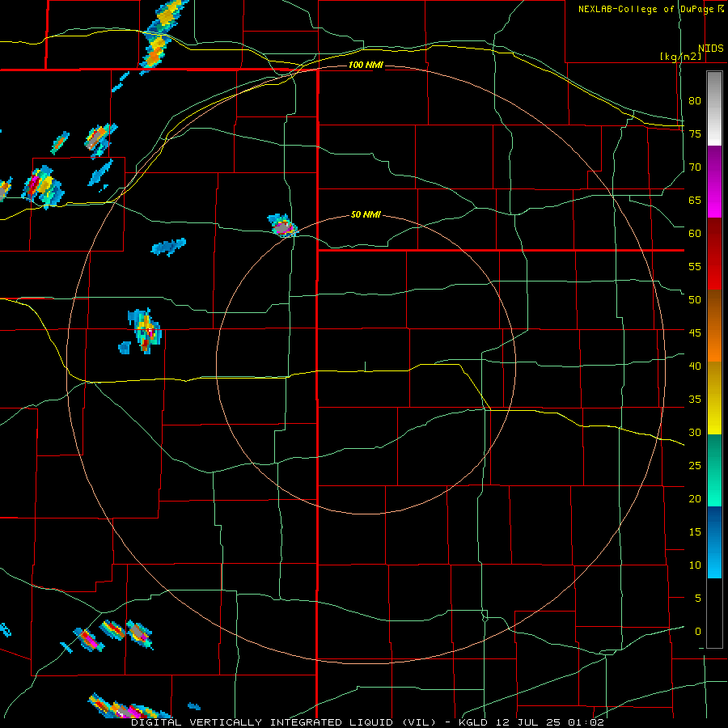Click the 25 value on the scale

695,465
